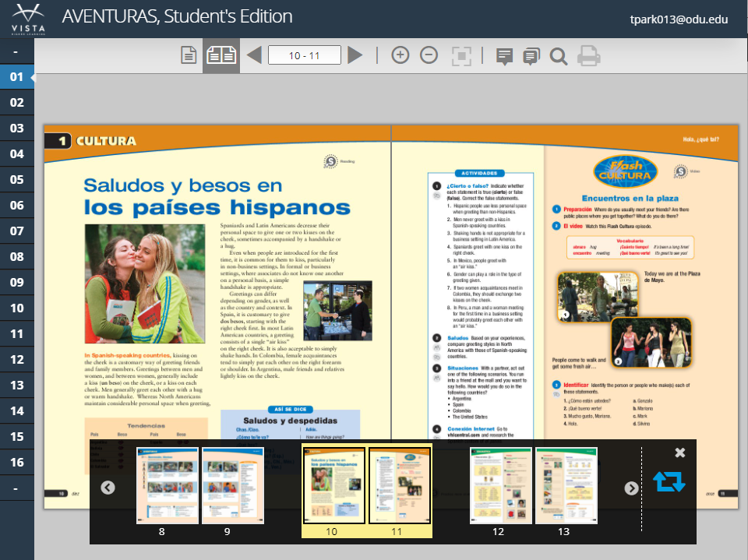Click the tpark013@odu.edu account name

tap(679, 19)
